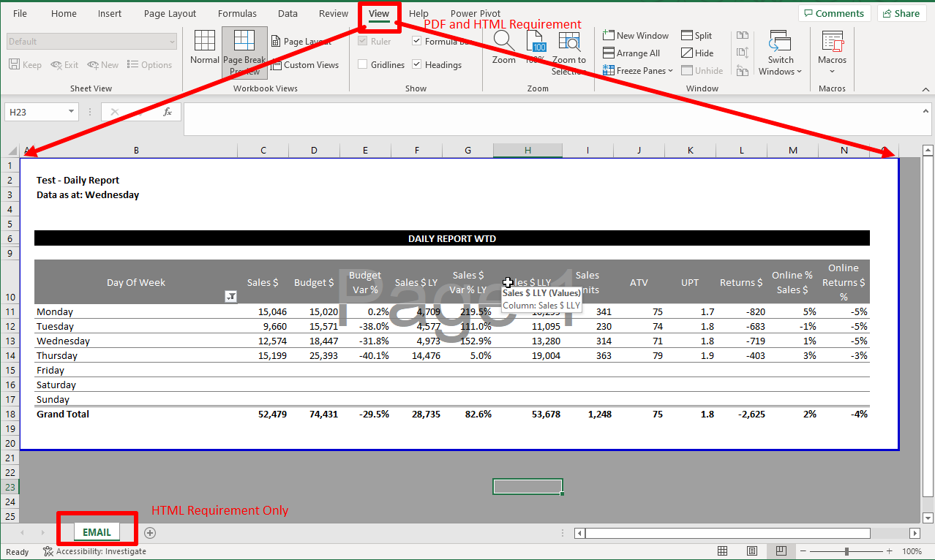Click Arrange All windows icon
935x560 pixels.
609,53
